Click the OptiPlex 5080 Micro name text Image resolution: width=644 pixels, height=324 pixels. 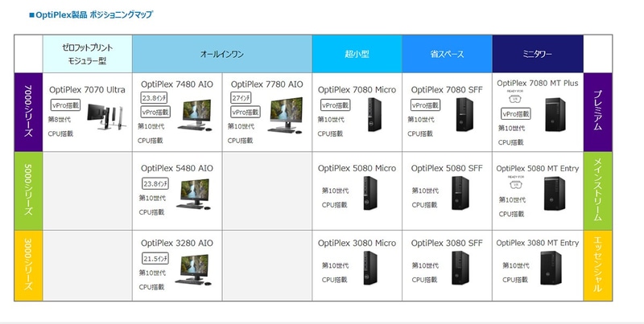[357, 168]
